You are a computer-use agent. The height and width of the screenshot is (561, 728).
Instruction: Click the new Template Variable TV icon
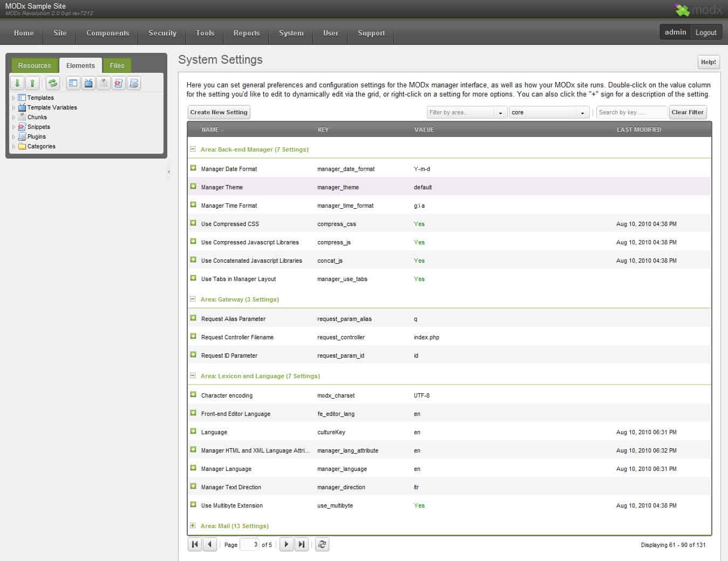coord(89,83)
